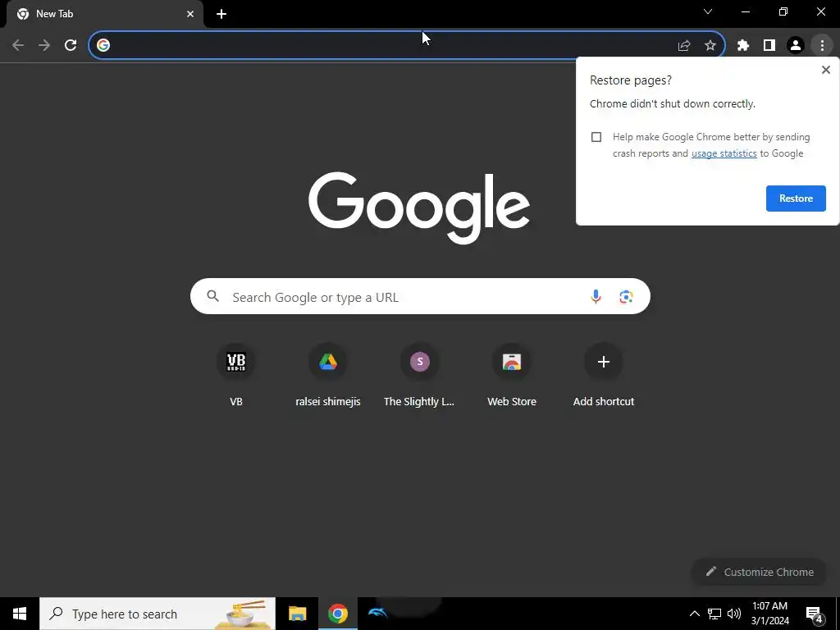
Task: Share this page icon in address bar
Action: 684,46
